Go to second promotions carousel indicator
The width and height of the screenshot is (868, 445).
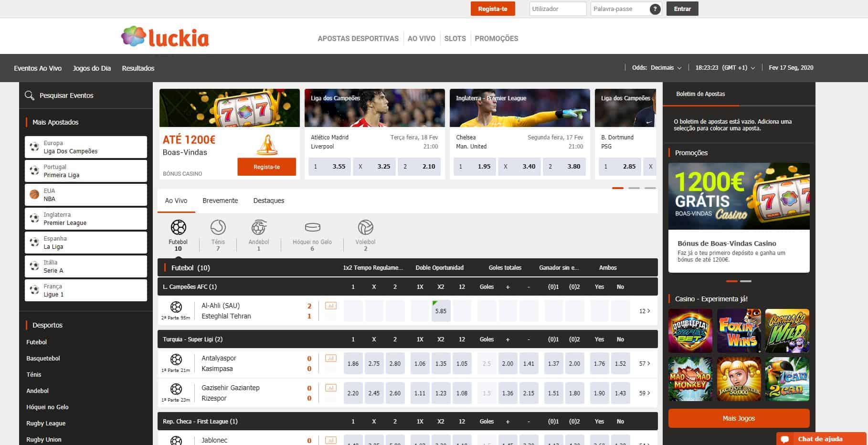click(746, 281)
